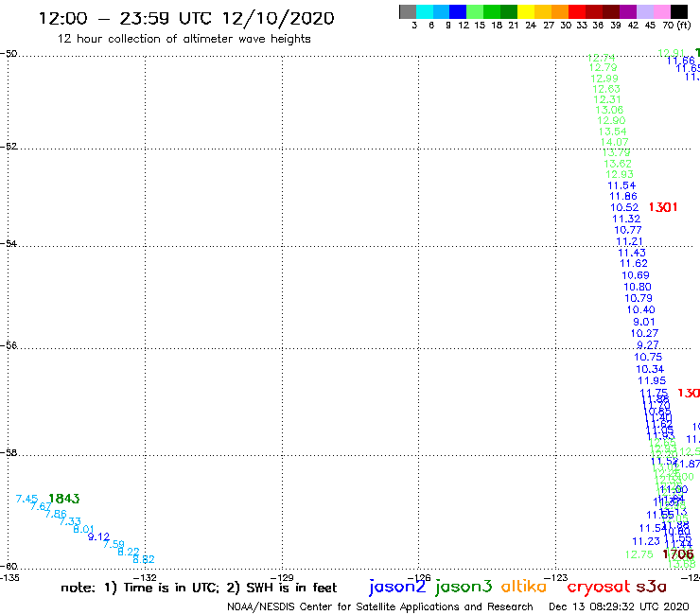Select wave height value '13.54'
Image resolution: width=700 pixels, height=615 pixels.
[613, 132]
